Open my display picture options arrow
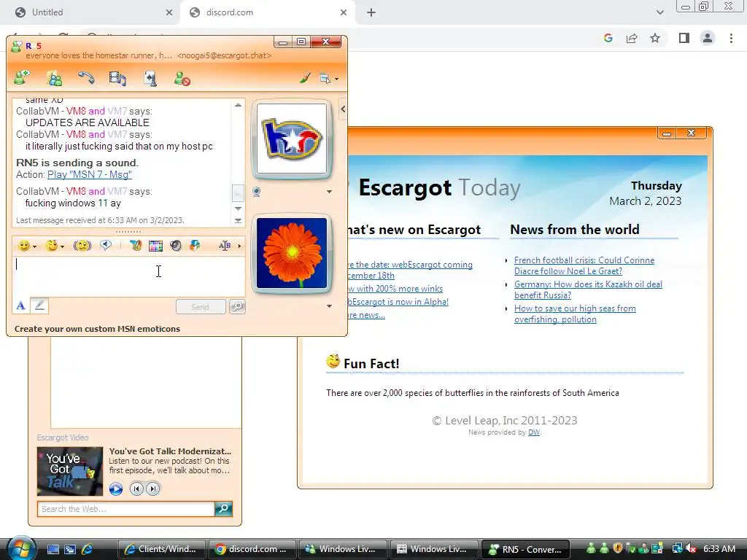Image resolution: width=747 pixels, height=560 pixels. coord(329,306)
